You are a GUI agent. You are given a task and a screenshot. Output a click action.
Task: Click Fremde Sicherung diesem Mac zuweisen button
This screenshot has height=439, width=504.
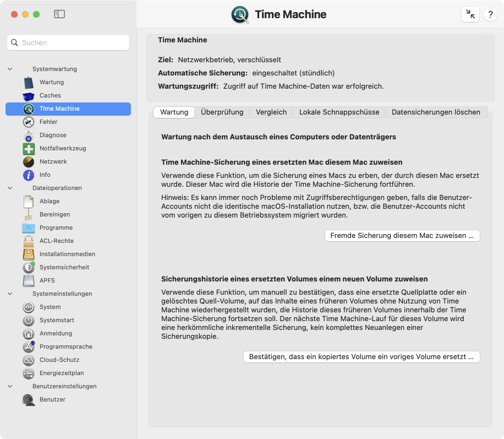click(x=402, y=236)
